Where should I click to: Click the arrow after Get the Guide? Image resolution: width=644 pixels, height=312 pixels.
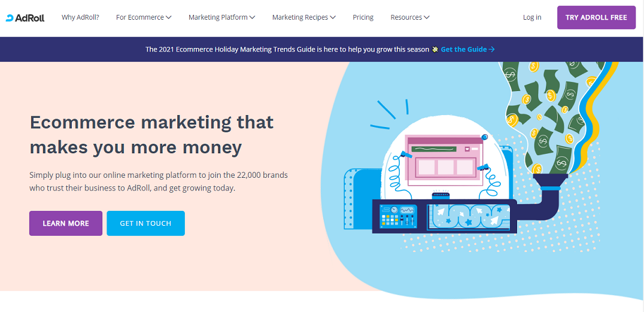pos(491,49)
